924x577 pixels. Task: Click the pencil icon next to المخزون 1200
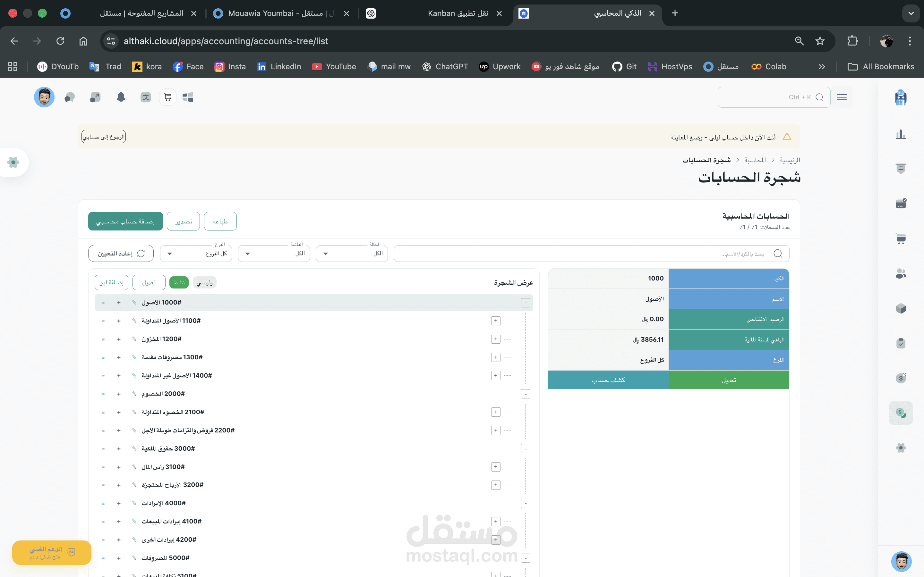click(x=134, y=339)
